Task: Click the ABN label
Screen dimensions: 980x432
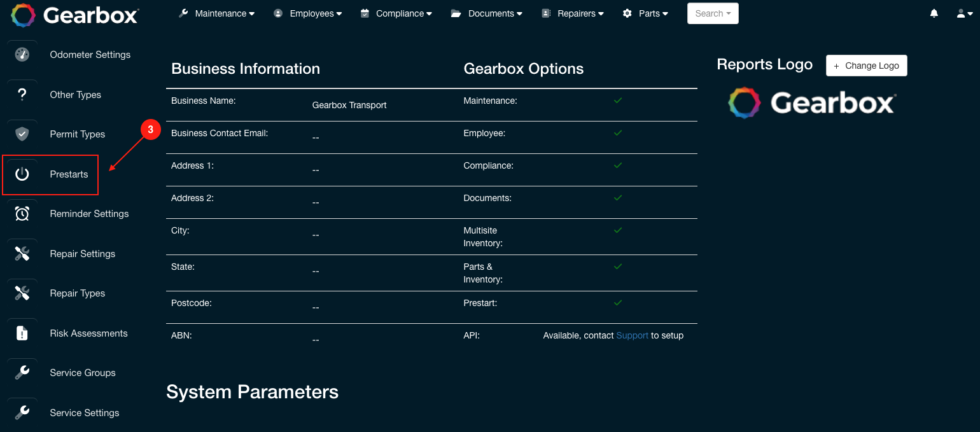Action: point(181,335)
